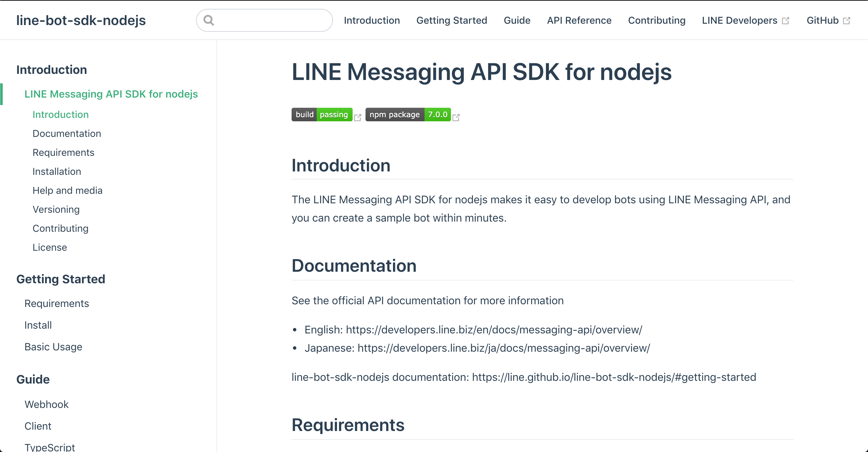Click the search magnifier icon
868x452 pixels.
tap(209, 20)
